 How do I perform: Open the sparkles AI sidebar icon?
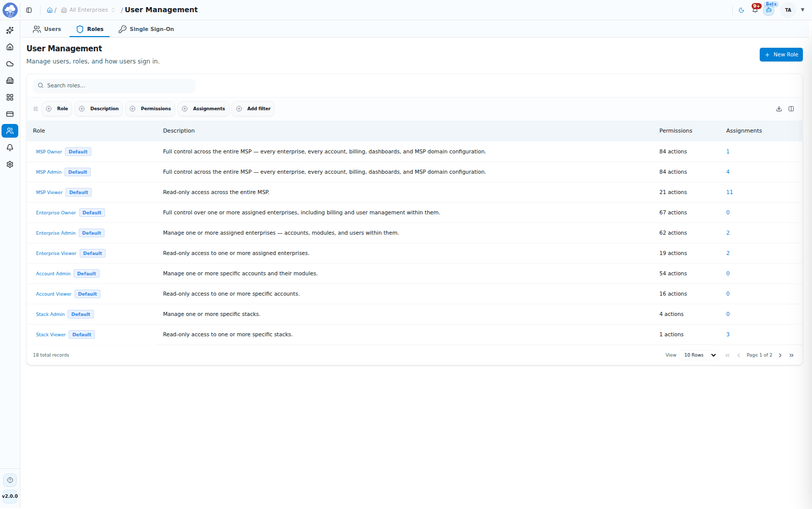pos(10,30)
